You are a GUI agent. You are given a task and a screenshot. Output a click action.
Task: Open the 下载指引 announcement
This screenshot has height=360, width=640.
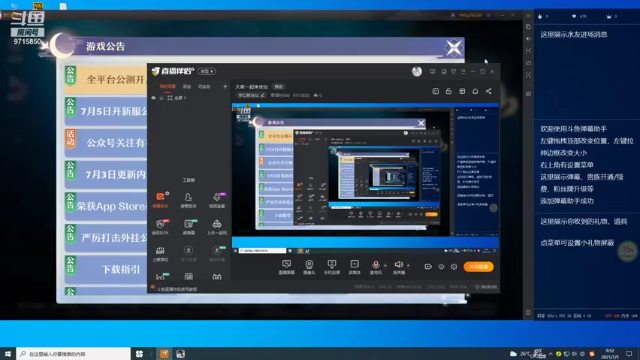[x=106, y=269]
